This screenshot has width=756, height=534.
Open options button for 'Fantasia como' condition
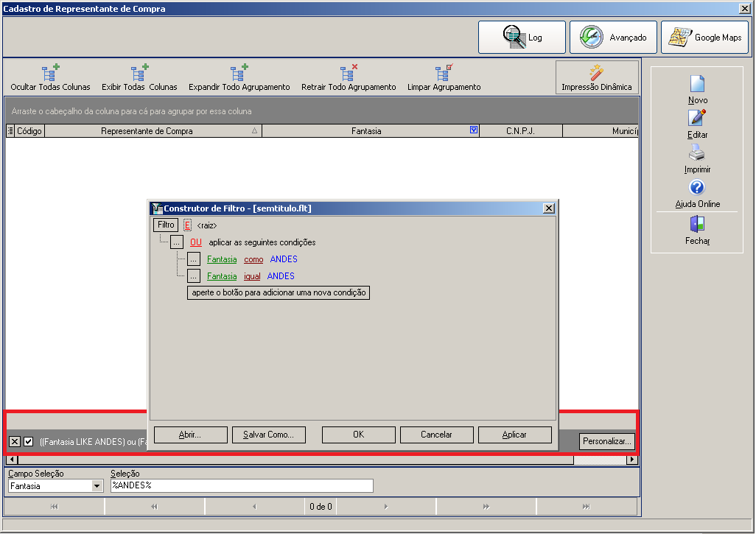tap(193, 259)
